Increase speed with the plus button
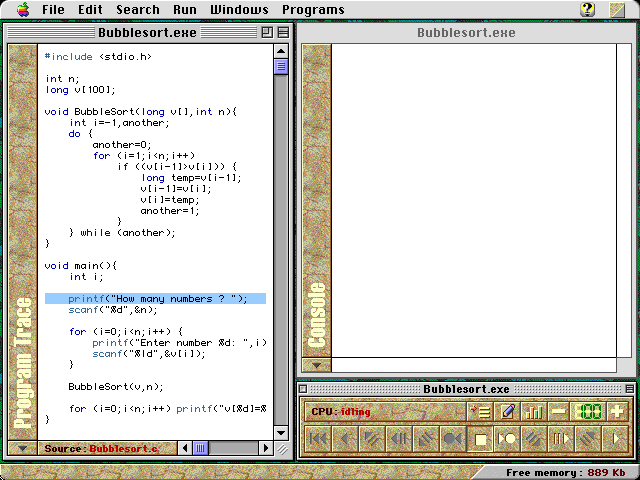The height and width of the screenshot is (480, 640). 617,411
